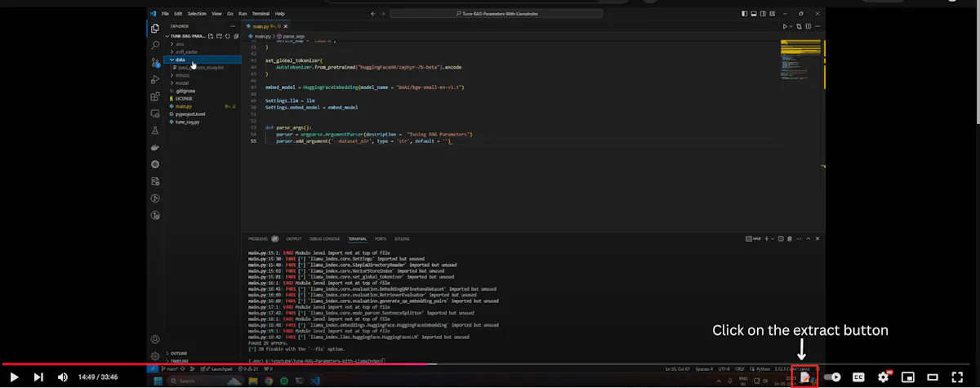Open the Explorer view in activity bar

coord(155,29)
